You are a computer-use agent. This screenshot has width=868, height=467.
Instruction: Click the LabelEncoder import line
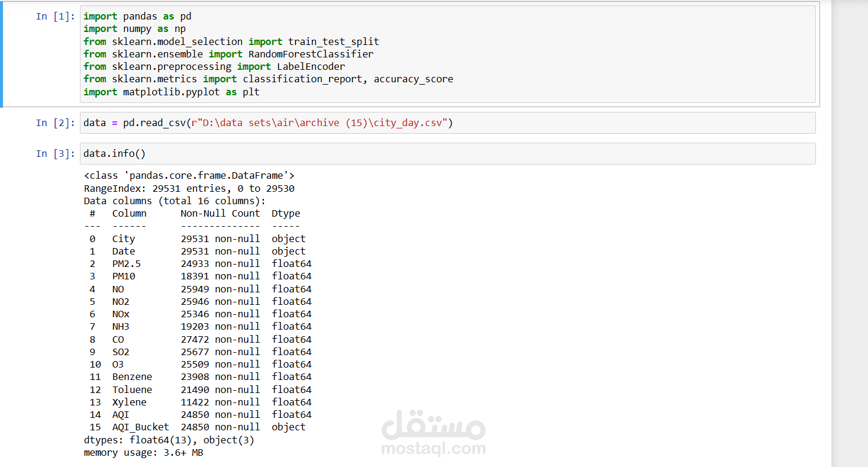tap(214, 66)
